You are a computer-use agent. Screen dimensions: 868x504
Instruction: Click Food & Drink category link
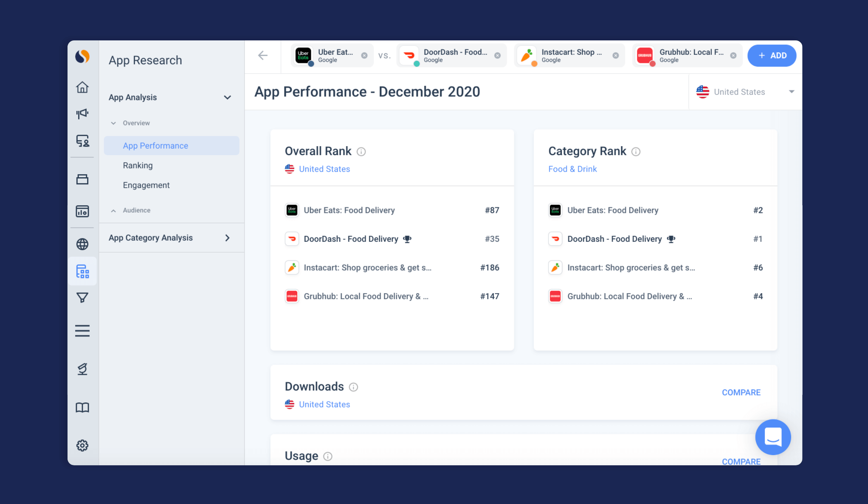click(x=572, y=169)
